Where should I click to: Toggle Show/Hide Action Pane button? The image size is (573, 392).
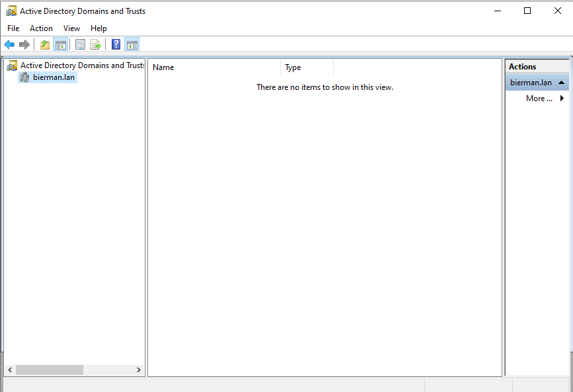[x=132, y=44]
